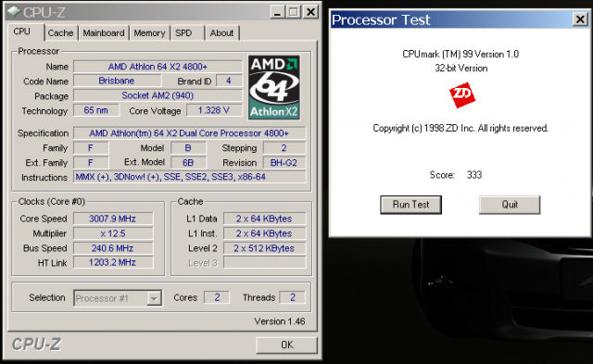Click the Score value 333
The height and width of the screenshot is (364, 593).
(473, 175)
